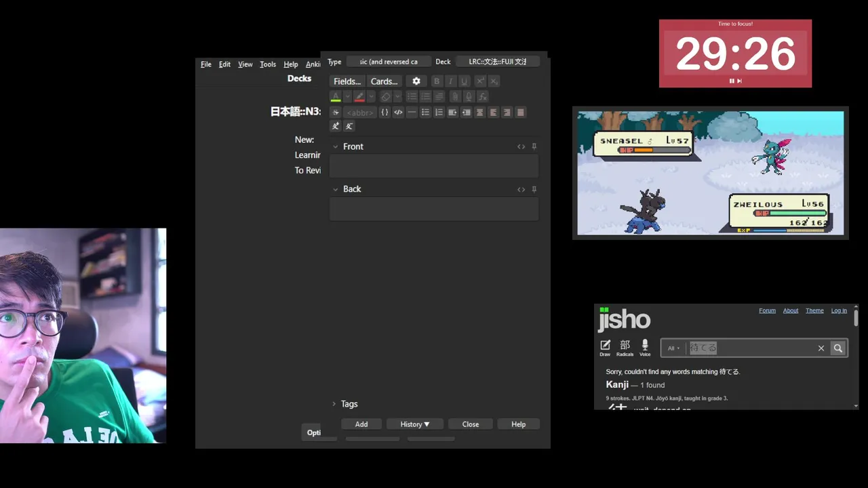Open highlight color dropdown arrow
Viewport: 868px width, 488px height.
(x=371, y=97)
